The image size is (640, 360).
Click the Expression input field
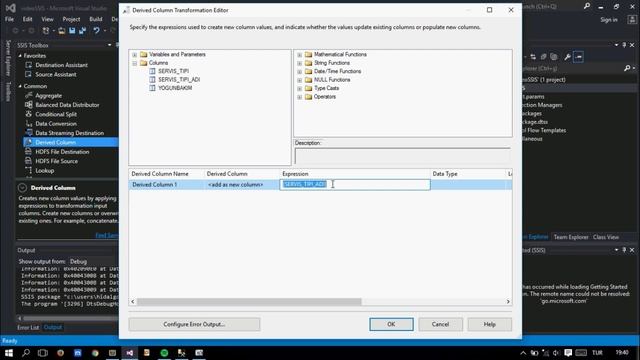(355, 185)
